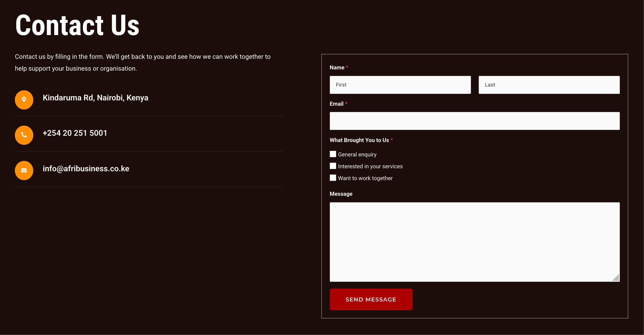
Task: Click the Email field label
Action: click(x=336, y=104)
